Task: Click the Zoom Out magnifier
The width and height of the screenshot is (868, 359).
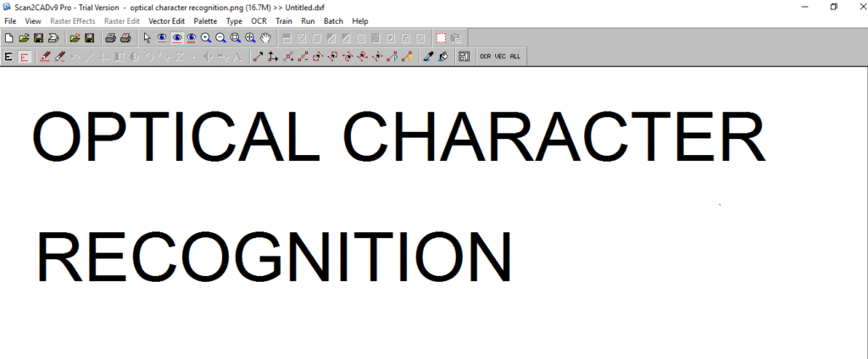Action: click(x=221, y=38)
